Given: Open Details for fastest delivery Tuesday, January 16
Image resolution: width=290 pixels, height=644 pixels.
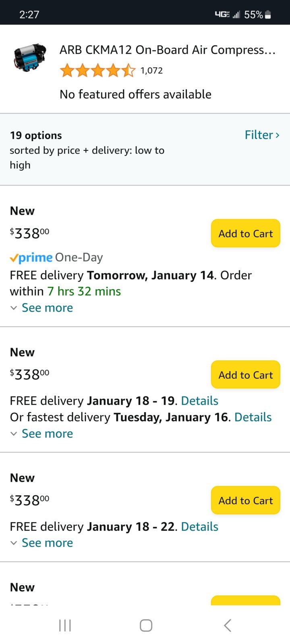Looking at the screenshot, I should tap(253, 417).
